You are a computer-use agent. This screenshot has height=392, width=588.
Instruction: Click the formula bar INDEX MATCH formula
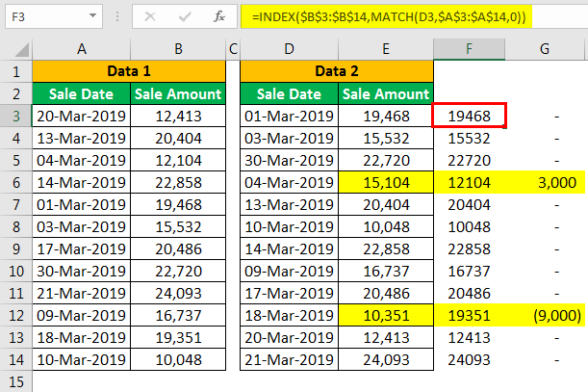pos(389,17)
